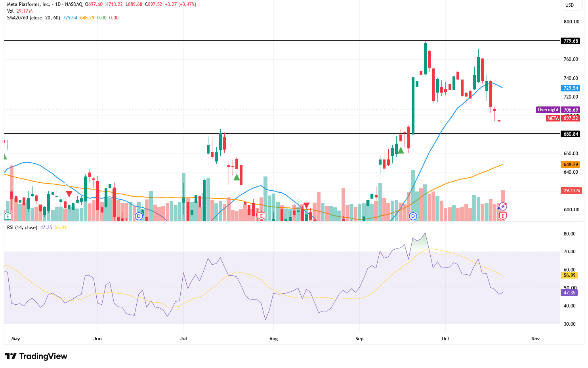This screenshot has width=588, height=368.
Task: Click the Meta Platforms, Inc. symbol title
Action: coord(29,4)
